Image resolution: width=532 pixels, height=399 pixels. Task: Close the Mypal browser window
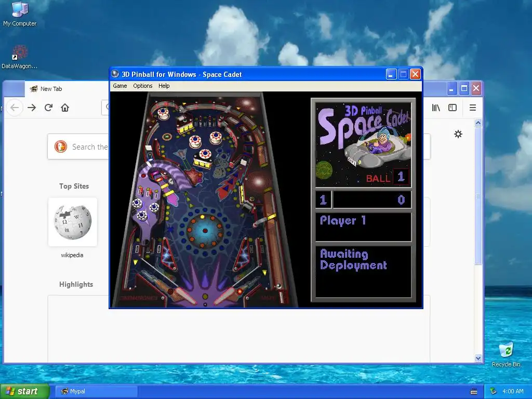point(476,88)
